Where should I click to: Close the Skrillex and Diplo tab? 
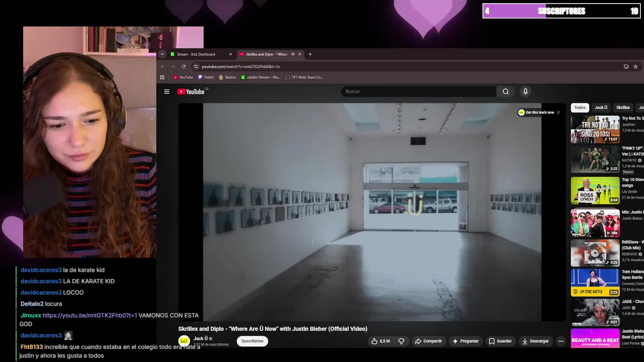click(300, 54)
